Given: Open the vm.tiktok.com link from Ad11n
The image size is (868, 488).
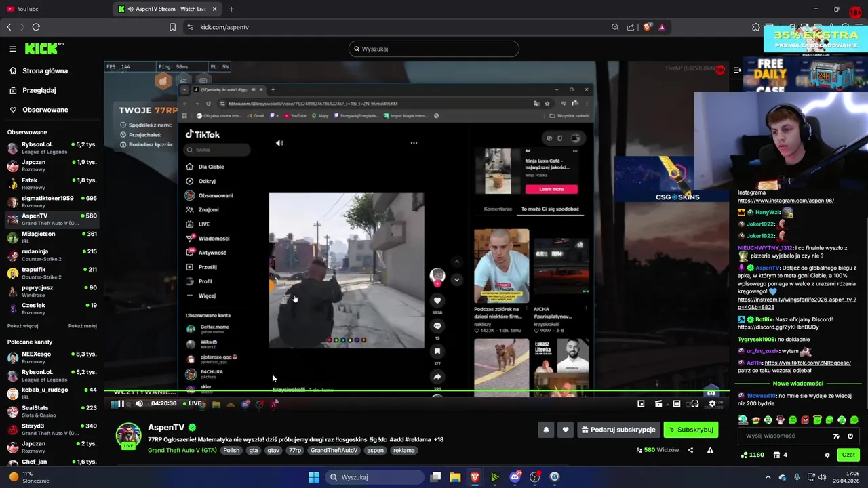Looking at the screenshot, I should pyautogui.click(x=808, y=363).
